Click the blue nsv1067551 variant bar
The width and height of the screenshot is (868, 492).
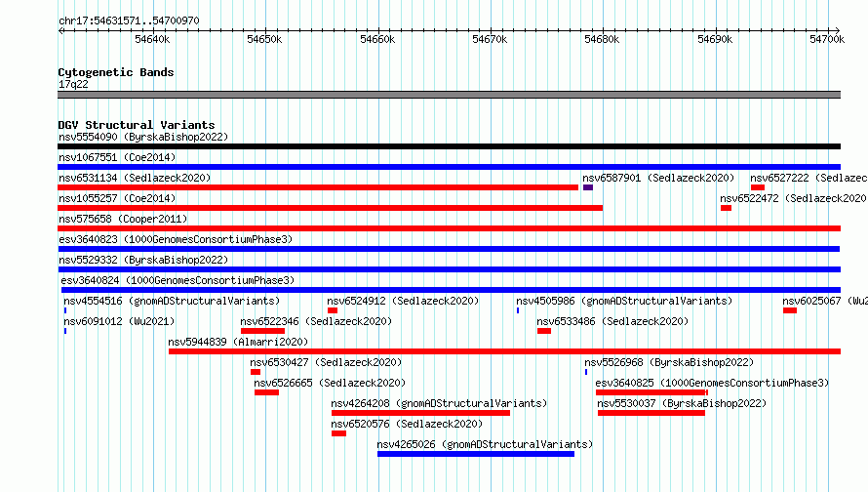click(449, 167)
